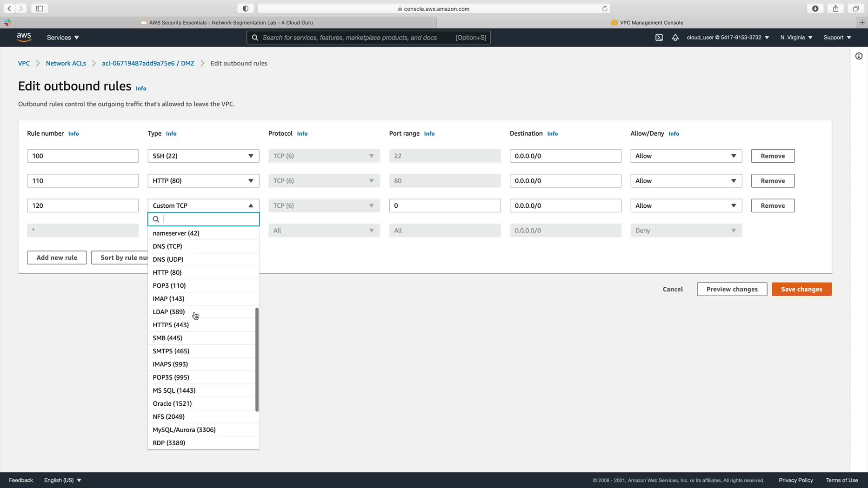The height and width of the screenshot is (488, 868).
Task: Cancel editing outbound rules
Action: (x=673, y=289)
